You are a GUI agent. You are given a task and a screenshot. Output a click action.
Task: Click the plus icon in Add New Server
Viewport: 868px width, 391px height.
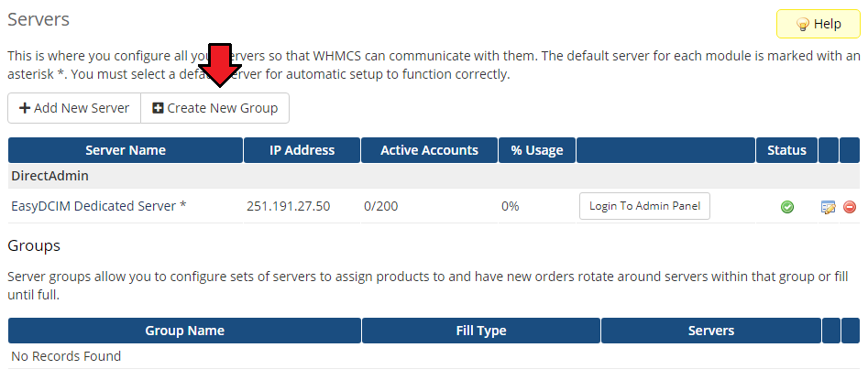point(25,108)
